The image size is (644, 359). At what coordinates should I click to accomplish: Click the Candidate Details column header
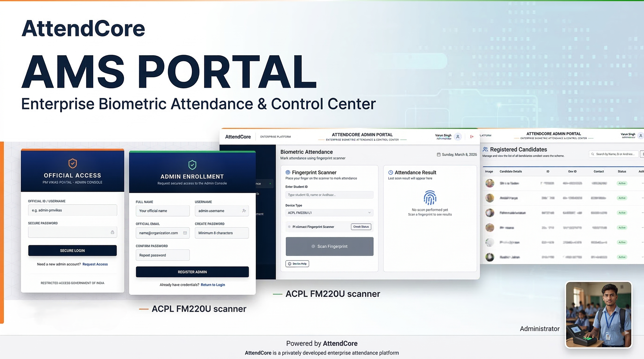[511, 172]
